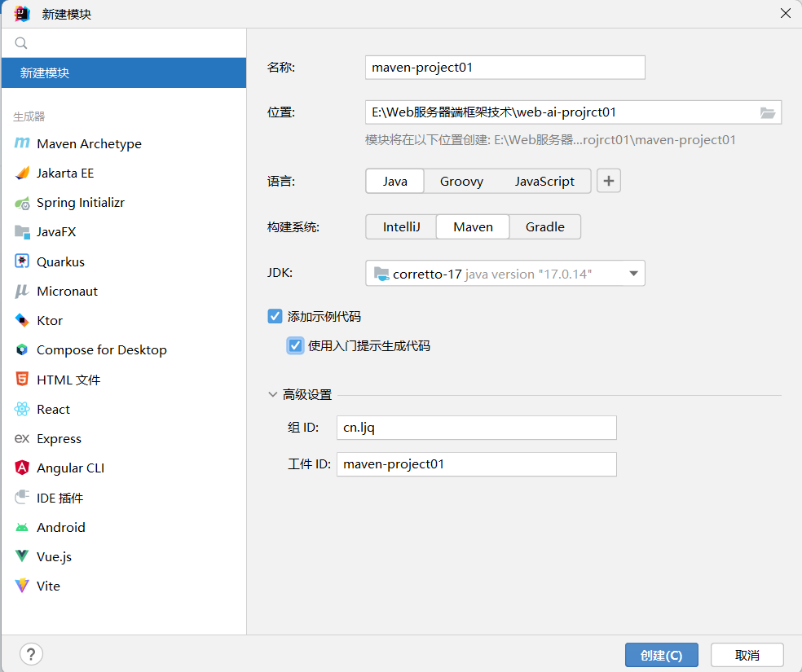Image resolution: width=802 pixels, height=672 pixels.
Task: Select the Angular CLI entry
Action: pyautogui.click(x=124, y=468)
